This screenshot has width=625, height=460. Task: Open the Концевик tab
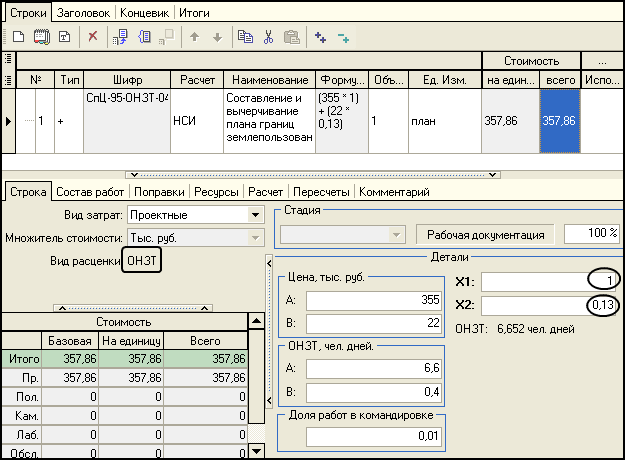[x=145, y=13]
